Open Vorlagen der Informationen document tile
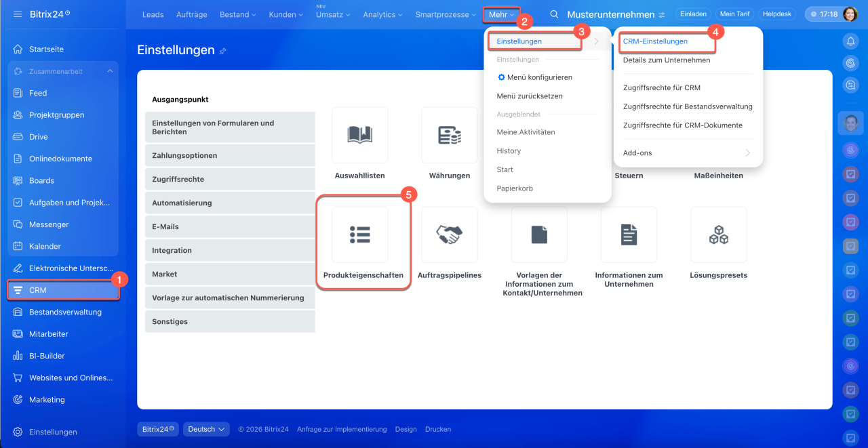The image size is (868, 448). click(x=539, y=235)
